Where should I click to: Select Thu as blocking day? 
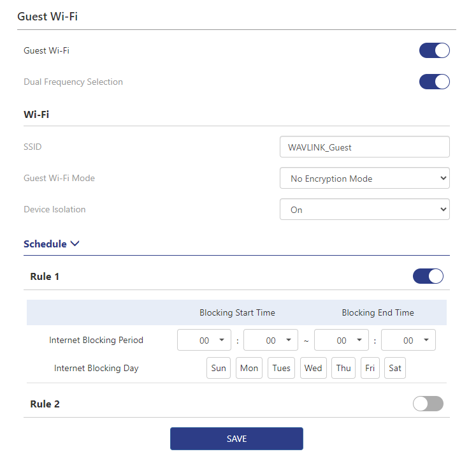[x=343, y=369]
